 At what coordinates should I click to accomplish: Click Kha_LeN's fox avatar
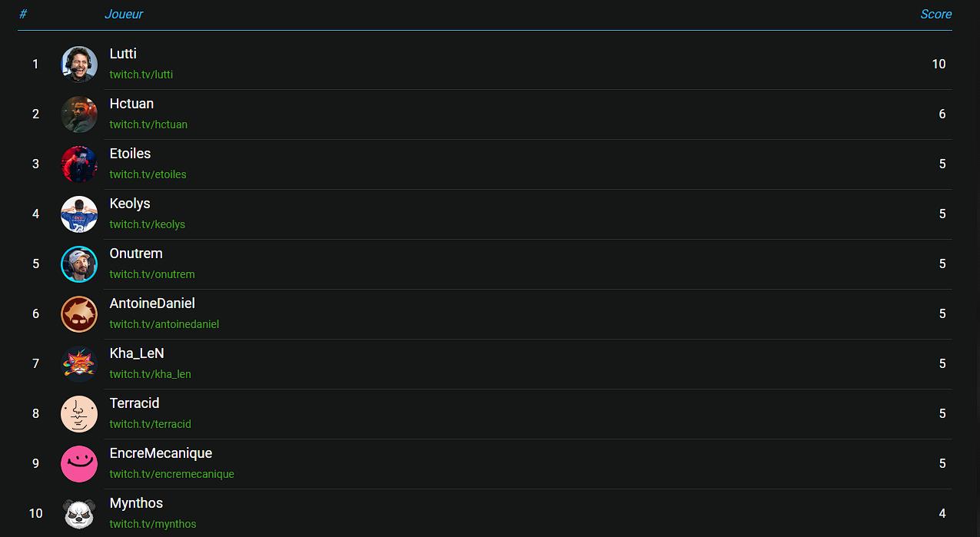(79, 364)
